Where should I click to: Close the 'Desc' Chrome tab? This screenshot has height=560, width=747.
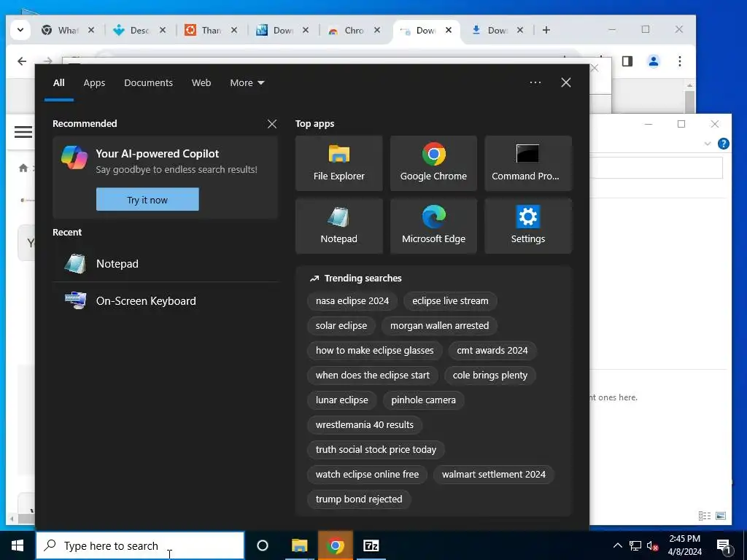tap(163, 30)
